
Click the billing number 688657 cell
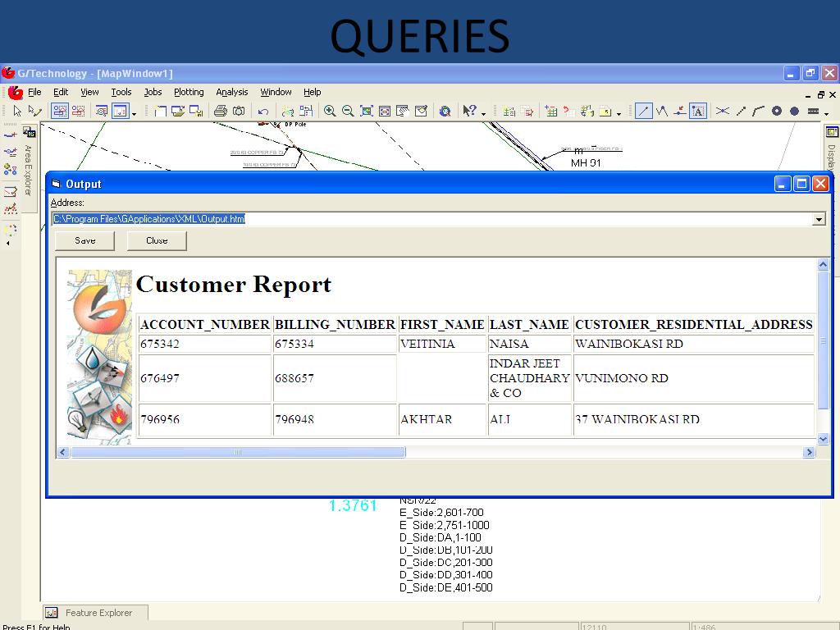(x=335, y=378)
